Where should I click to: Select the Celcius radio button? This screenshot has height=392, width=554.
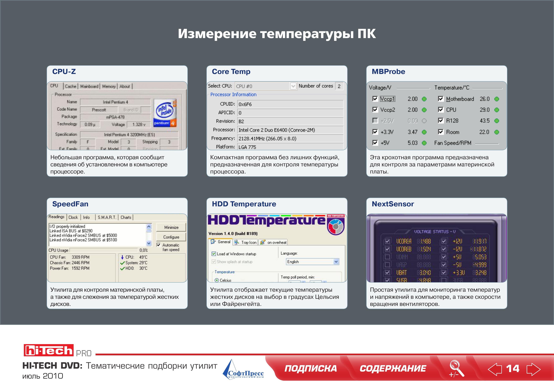click(x=217, y=280)
